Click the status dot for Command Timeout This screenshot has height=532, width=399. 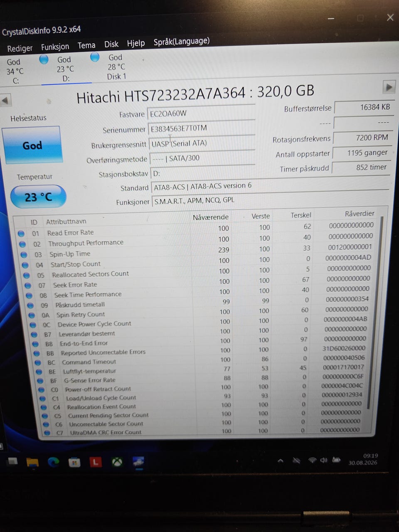pyautogui.click(x=38, y=362)
